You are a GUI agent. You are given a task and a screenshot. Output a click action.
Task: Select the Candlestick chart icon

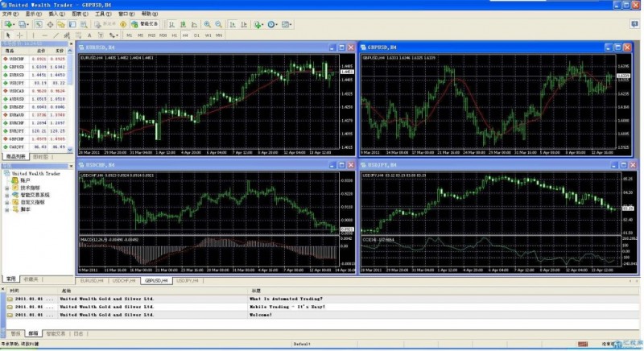[x=183, y=25]
